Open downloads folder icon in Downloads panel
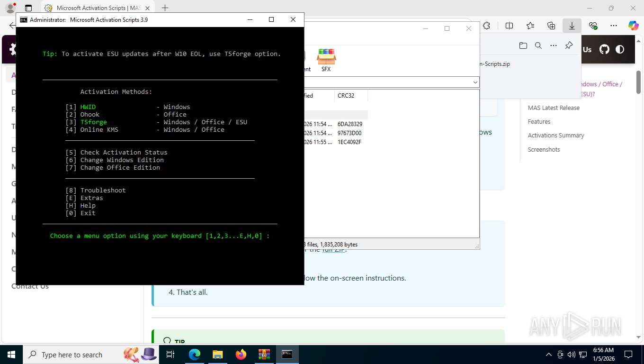The height and width of the screenshot is (364, 644). pyautogui.click(x=523, y=45)
